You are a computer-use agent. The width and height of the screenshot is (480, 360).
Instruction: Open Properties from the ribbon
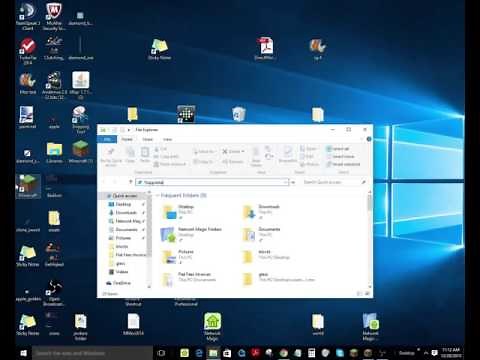pyautogui.click(x=287, y=155)
